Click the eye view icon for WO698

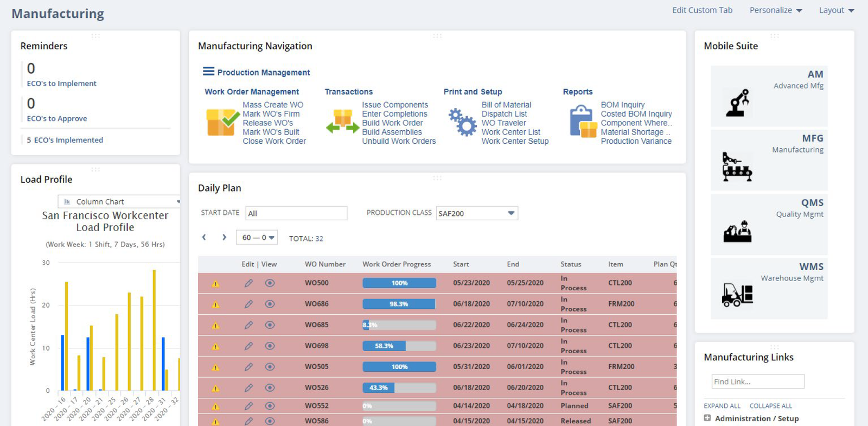[270, 346]
